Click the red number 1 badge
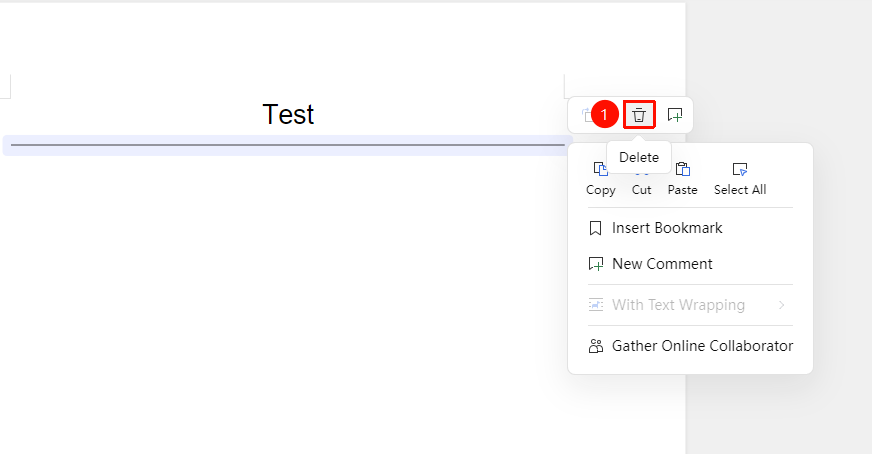This screenshot has height=454, width=872. tap(605, 115)
